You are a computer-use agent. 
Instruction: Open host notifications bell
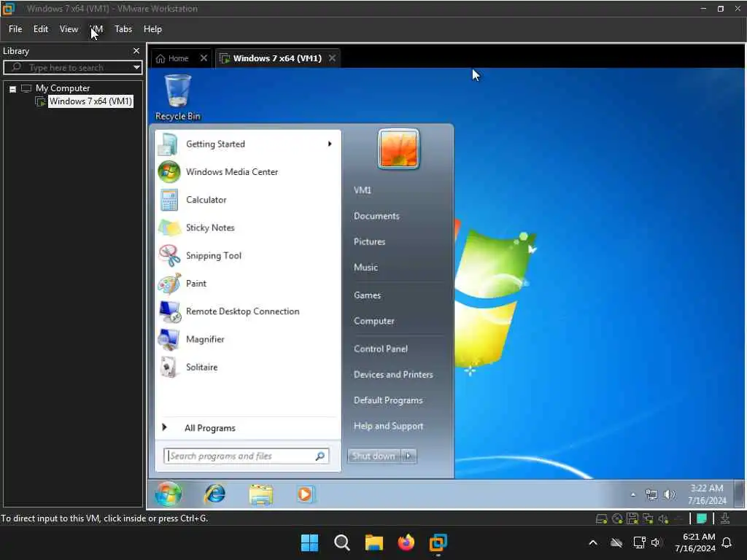(x=727, y=542)
